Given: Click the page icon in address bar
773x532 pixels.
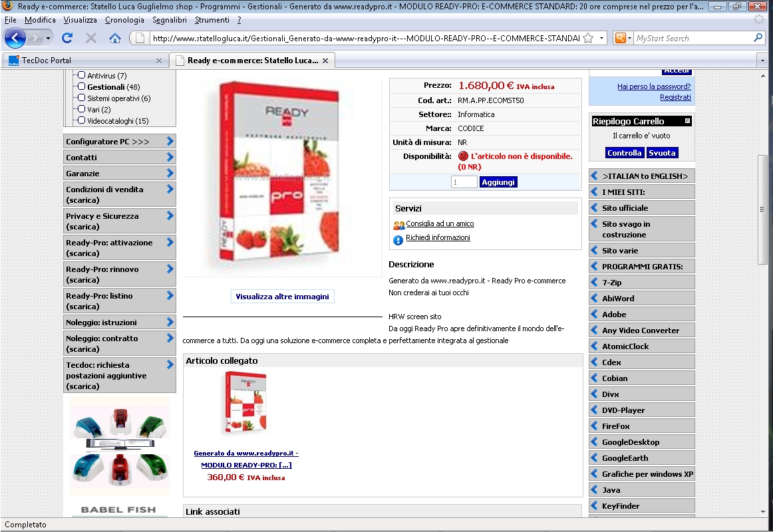Looking at the screenshot, I should tap(140, 38).
